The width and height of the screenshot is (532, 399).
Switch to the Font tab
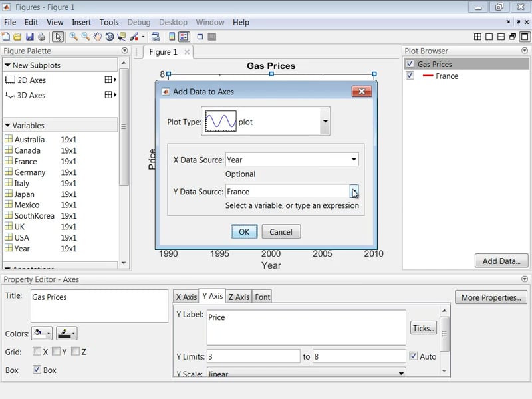pos(262,297)
